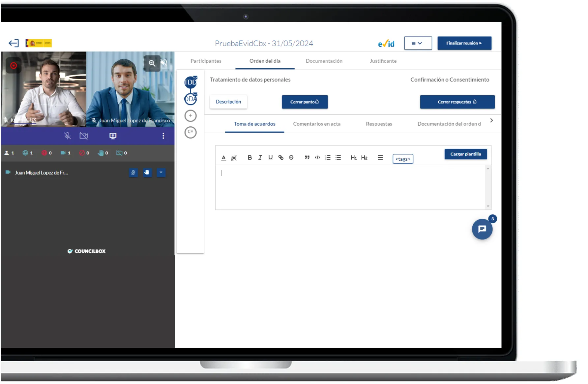Open the Comentarios en acta tab

(316, 124)
